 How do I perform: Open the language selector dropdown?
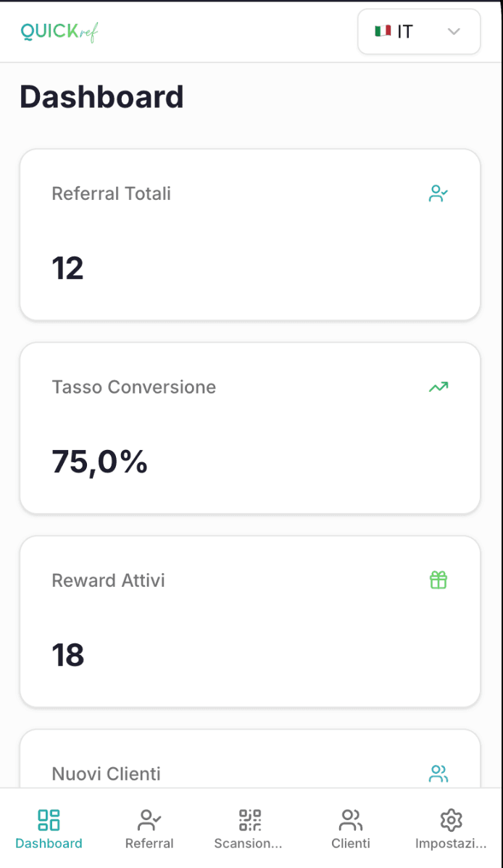click(419, 31)
